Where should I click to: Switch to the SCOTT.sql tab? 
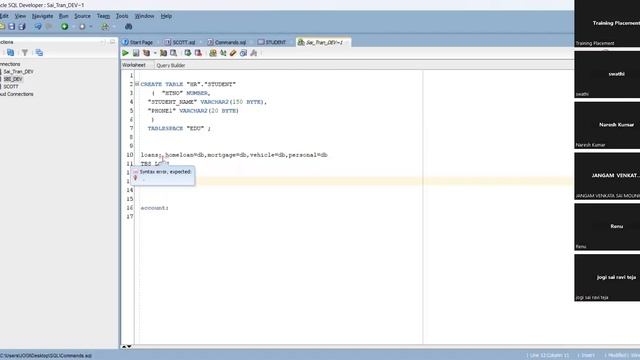tap(180, 42)
